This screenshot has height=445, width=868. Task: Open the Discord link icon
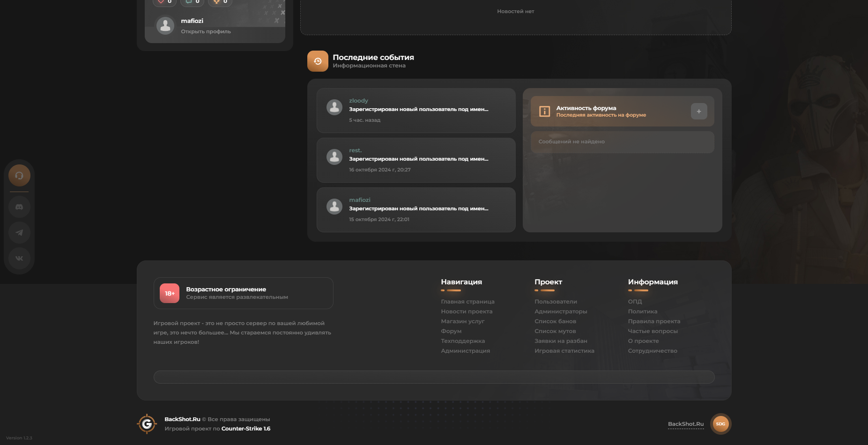click(19, 207)
